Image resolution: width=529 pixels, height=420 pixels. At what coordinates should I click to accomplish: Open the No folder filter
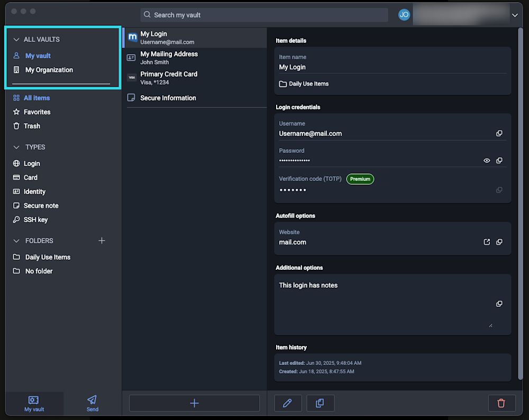click(39, 271)
